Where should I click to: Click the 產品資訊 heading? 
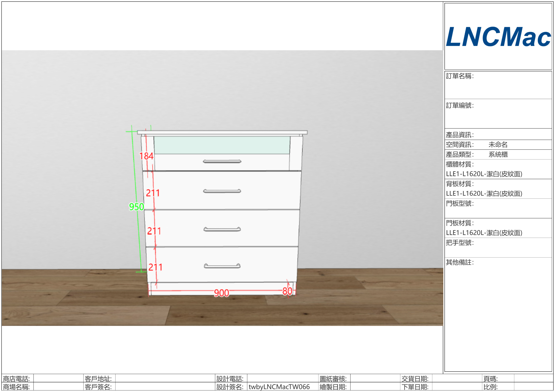(x=460, y=135)
